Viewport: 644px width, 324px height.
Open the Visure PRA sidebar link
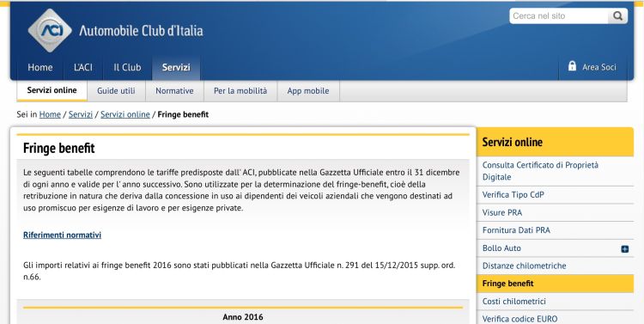pyautogui.click(x=502, y=212)
